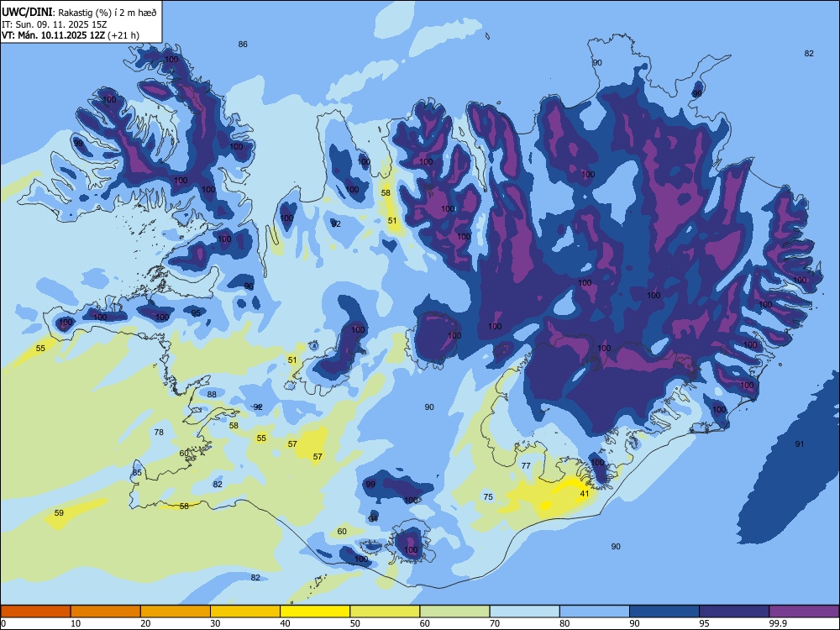Image resolution: width=840 pixels, height=630 pixels.
Task: Click the purple above-99.9 legend swatch
Action: tap(804, 612)
